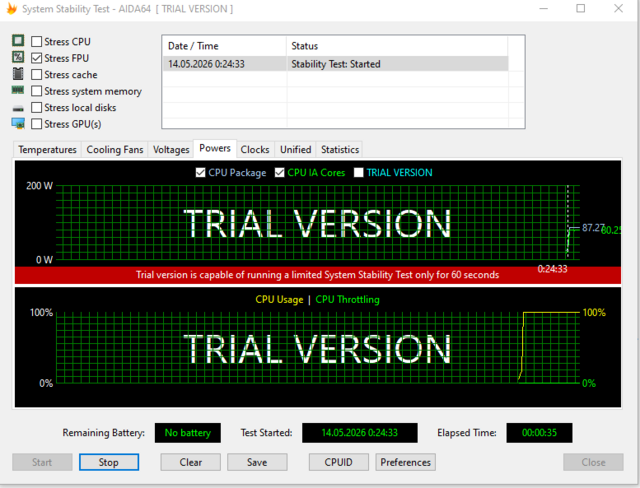The image size is (640, 488).
Task: Click the Stop button
Action: click(109, 462)
